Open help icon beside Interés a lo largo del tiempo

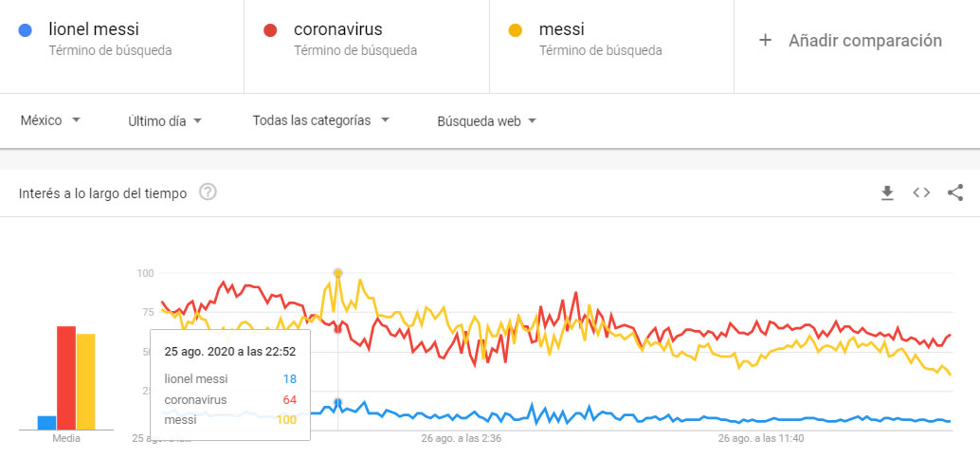click(x=208, y=192)
